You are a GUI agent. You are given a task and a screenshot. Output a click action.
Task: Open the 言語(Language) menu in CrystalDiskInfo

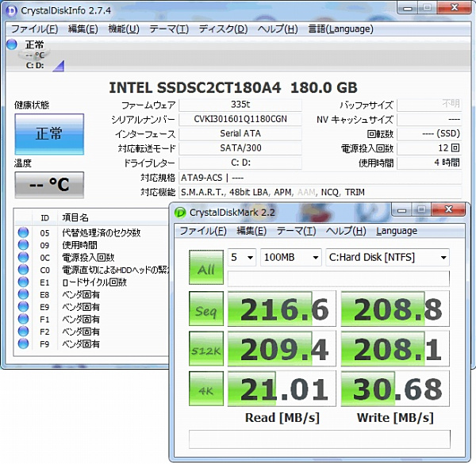pos(340,29)
